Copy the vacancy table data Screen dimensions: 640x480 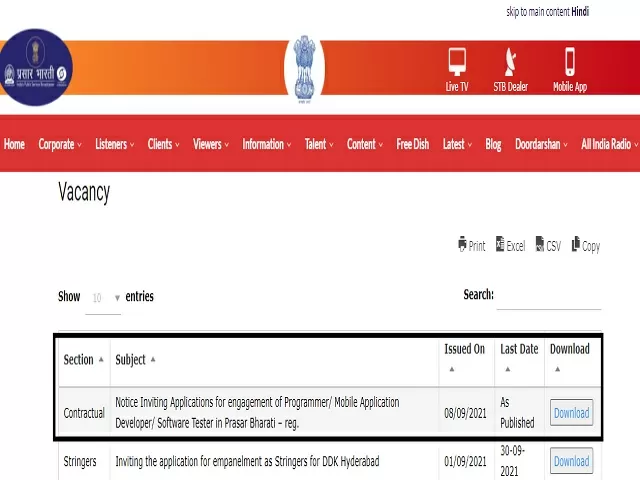pyautogui.click(x=585, y=245)
